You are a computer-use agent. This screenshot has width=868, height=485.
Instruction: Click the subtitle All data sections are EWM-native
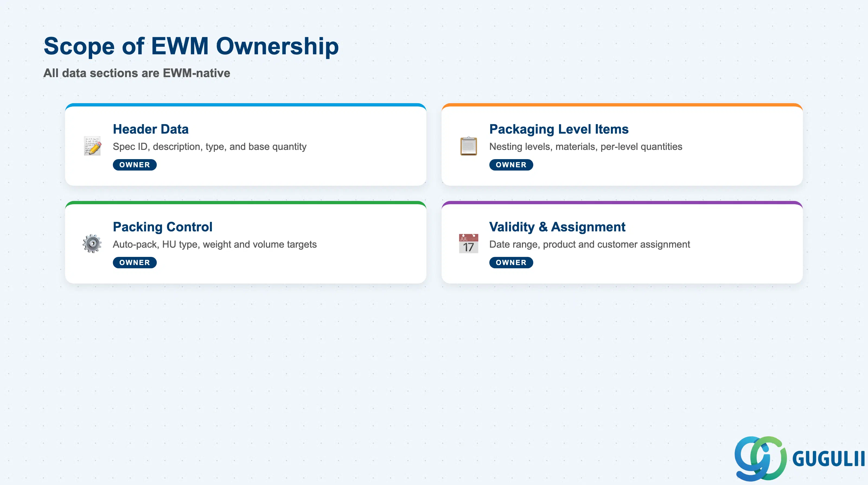click(137, 73)
